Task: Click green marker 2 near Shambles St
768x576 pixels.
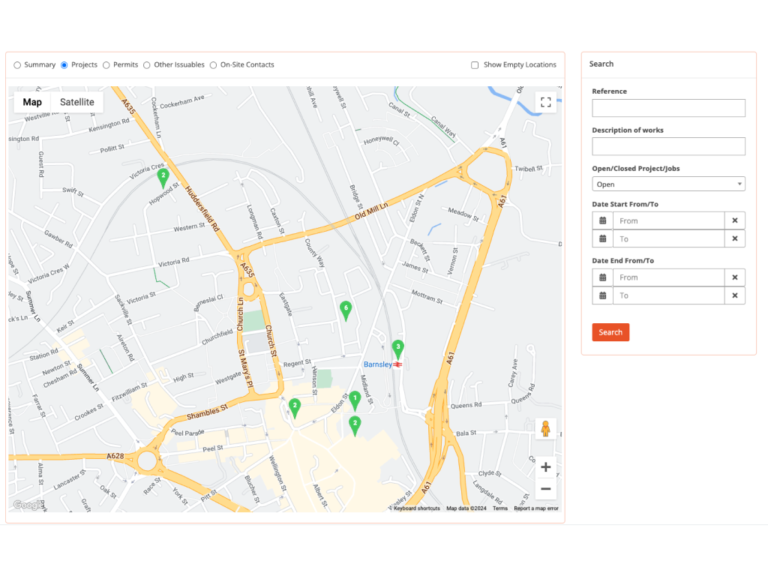Action: click(294, 408)
